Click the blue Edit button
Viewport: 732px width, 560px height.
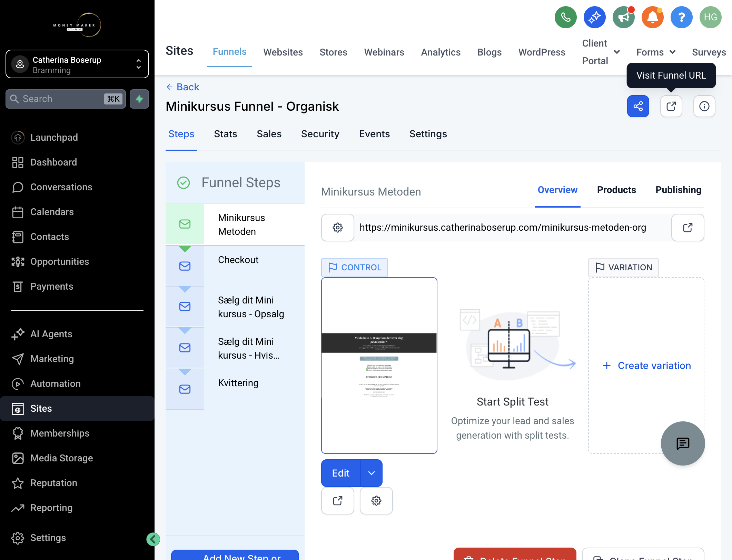pos(341,473)
